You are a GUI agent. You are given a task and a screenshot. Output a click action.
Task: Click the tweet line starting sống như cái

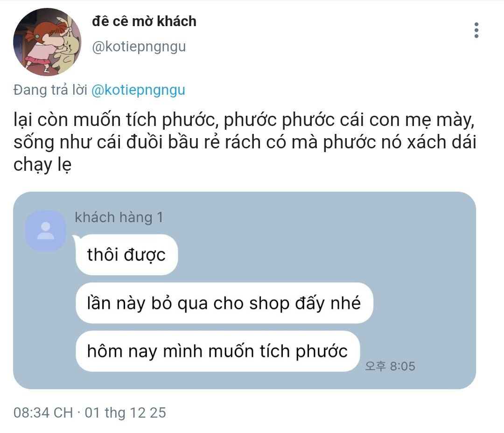(245, 142)
